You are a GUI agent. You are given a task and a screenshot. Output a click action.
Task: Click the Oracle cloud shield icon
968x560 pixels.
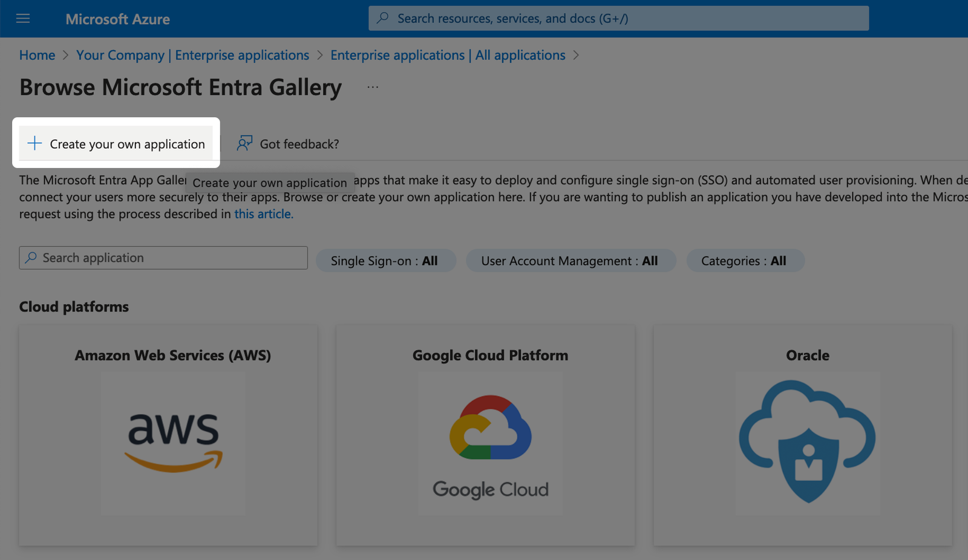click(x=807, y=442)
